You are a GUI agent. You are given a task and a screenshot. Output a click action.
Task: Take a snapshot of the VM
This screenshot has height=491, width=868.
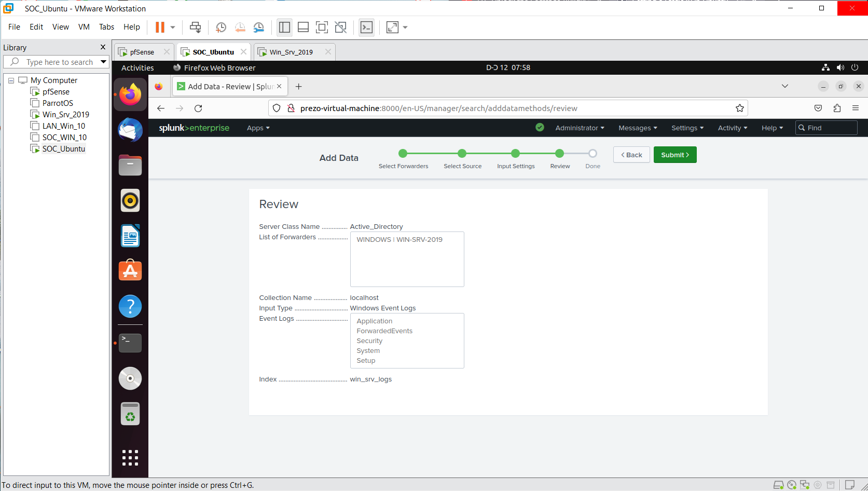(x=221, y=28)
